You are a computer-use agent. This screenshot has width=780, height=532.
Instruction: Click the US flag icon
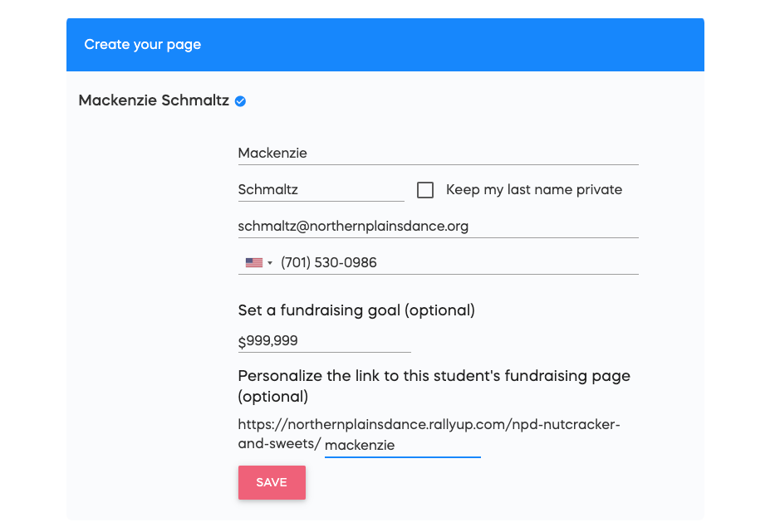pyautogui.click(x=253, y=262)
